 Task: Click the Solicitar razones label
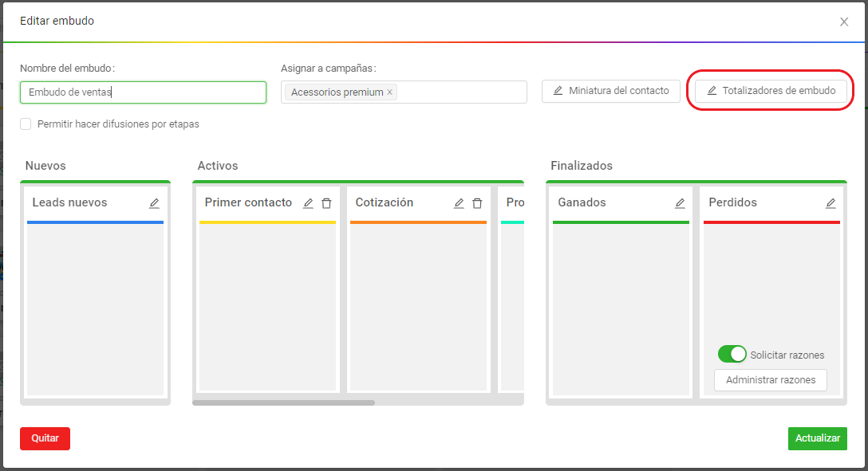(x=787, y=355)
